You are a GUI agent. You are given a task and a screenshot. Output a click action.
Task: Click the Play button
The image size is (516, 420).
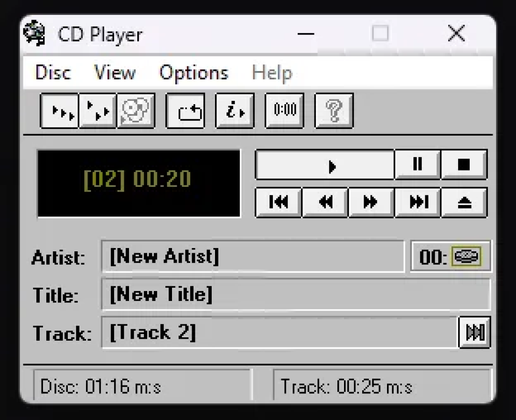[325, 164]
